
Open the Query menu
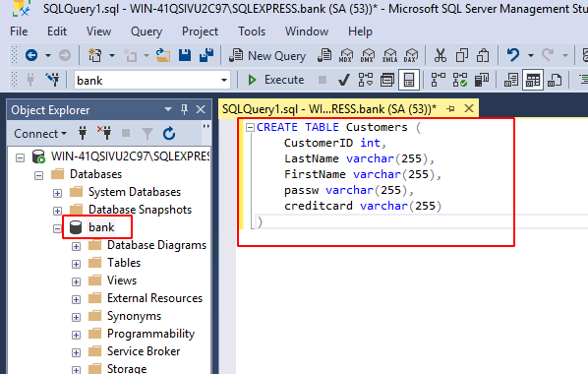[147, 31]
